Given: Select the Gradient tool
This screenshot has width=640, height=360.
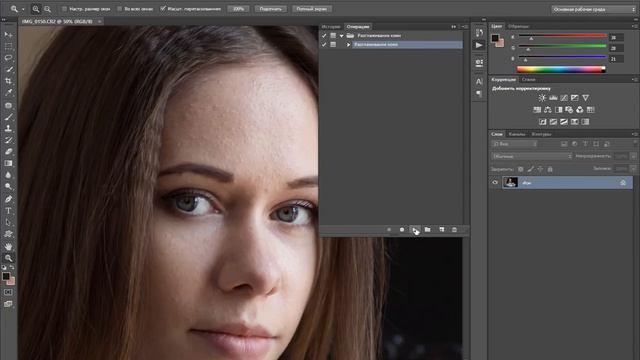Looking at the screenshot, I should (8, 163).
